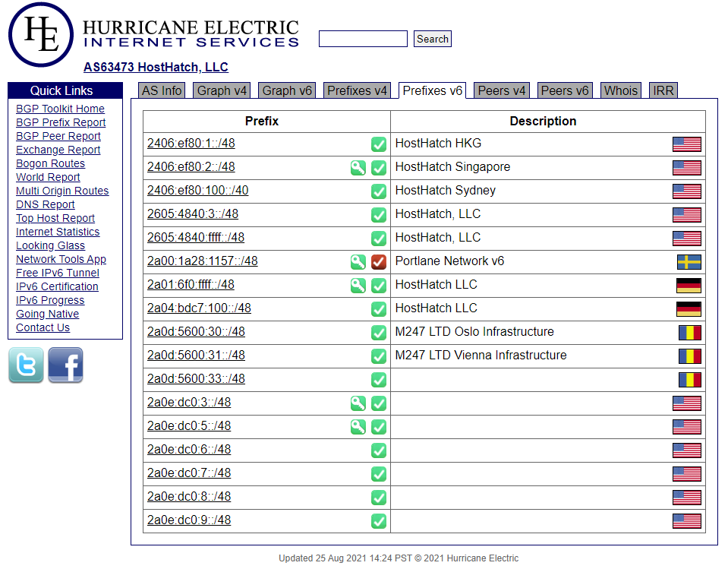Click green check icon for 2a0e:dc0:6::/48

379,450
